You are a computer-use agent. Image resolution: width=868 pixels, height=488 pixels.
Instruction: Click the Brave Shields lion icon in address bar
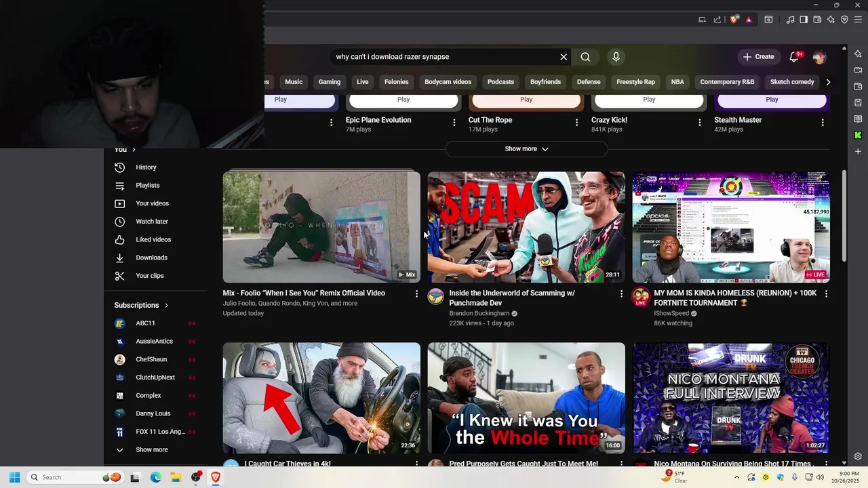[x=734, y=20]
